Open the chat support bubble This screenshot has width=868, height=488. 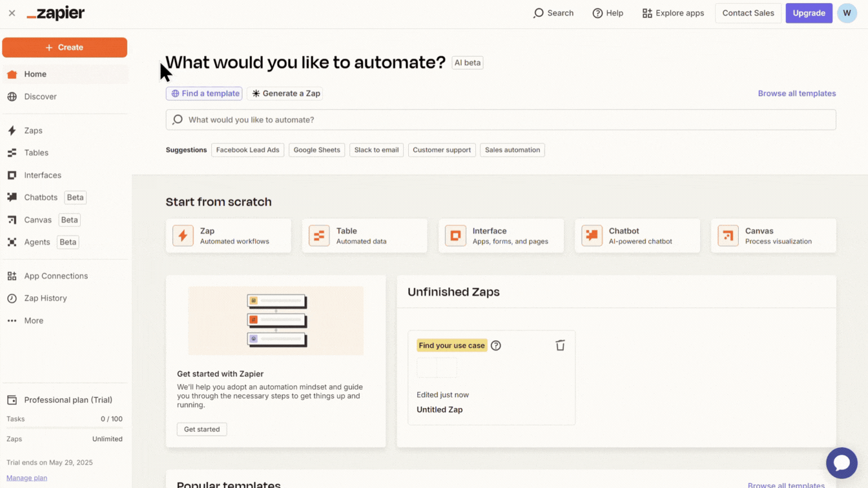[x=842, y=463]
